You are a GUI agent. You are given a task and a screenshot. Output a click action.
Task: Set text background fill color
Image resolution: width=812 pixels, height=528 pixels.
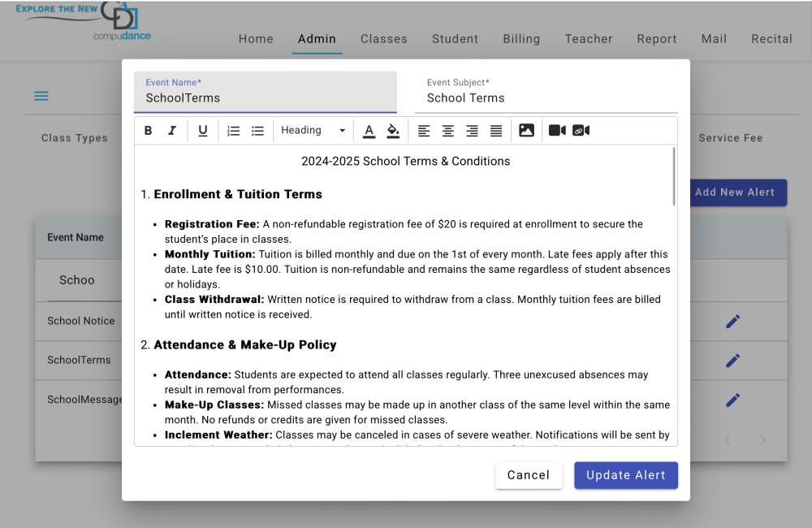tap(393, 131)
